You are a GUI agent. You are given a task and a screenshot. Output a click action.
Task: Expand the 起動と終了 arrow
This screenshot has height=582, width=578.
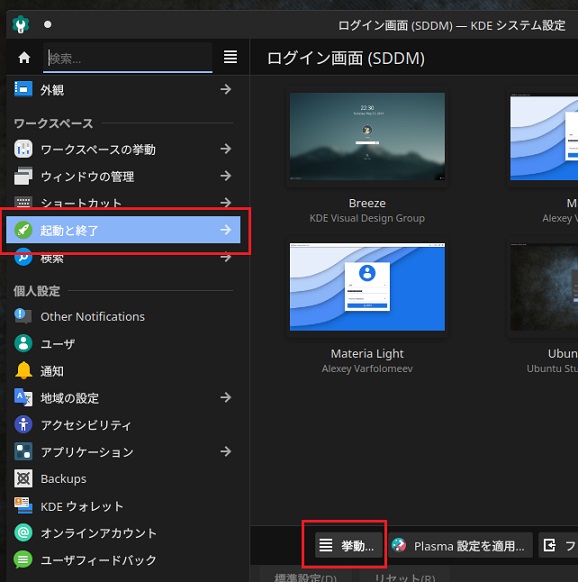226,230
